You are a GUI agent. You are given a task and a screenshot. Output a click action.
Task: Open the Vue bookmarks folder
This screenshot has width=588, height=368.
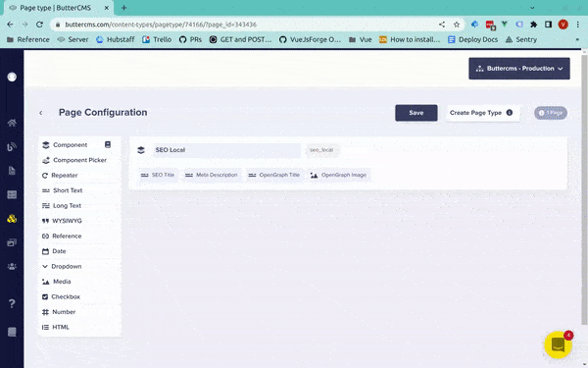pyautogui.click(x=361, y=39)
